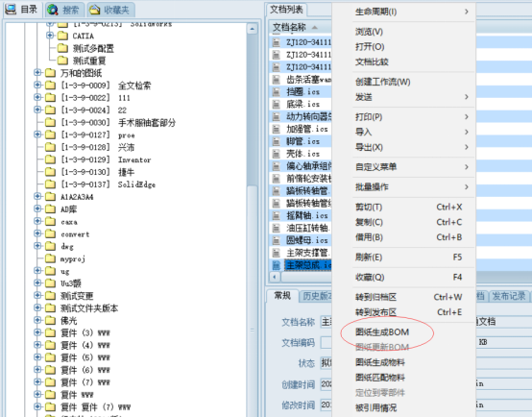Click file icon of 摇臂轴.ics

[x=277, y=215]
